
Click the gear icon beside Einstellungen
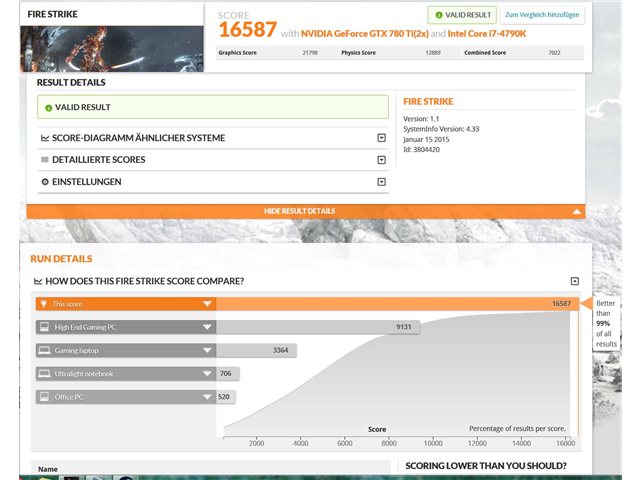click(x=45, y=182)
